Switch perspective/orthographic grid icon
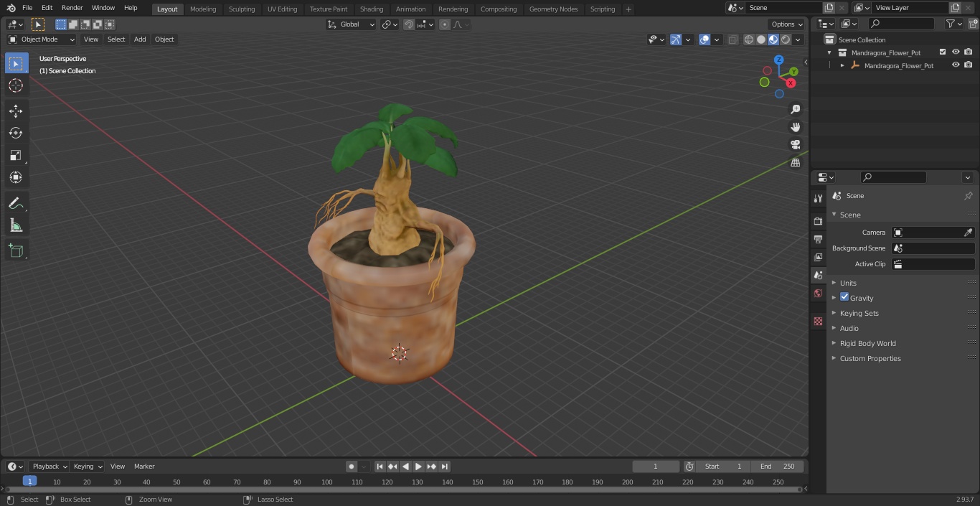This screenshot has height=506, width=980. [795, 163]
